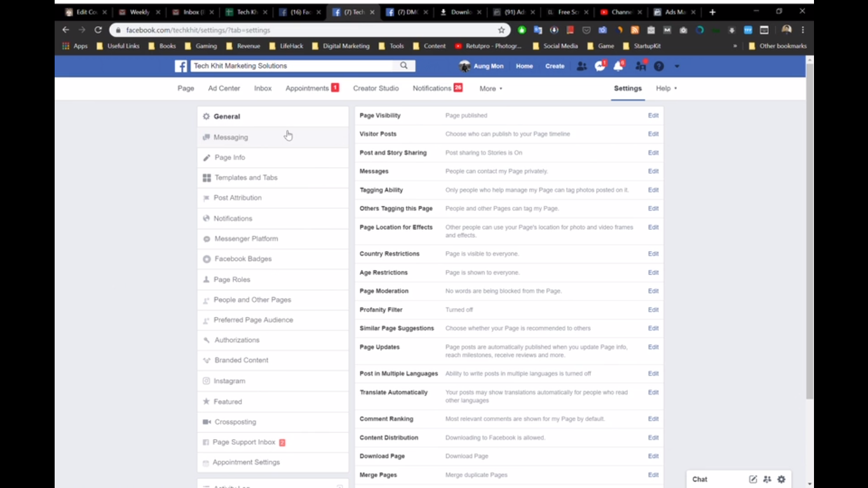Click the Crossposting camera icon
Screen dimensions: 868x488
[207, 422]
